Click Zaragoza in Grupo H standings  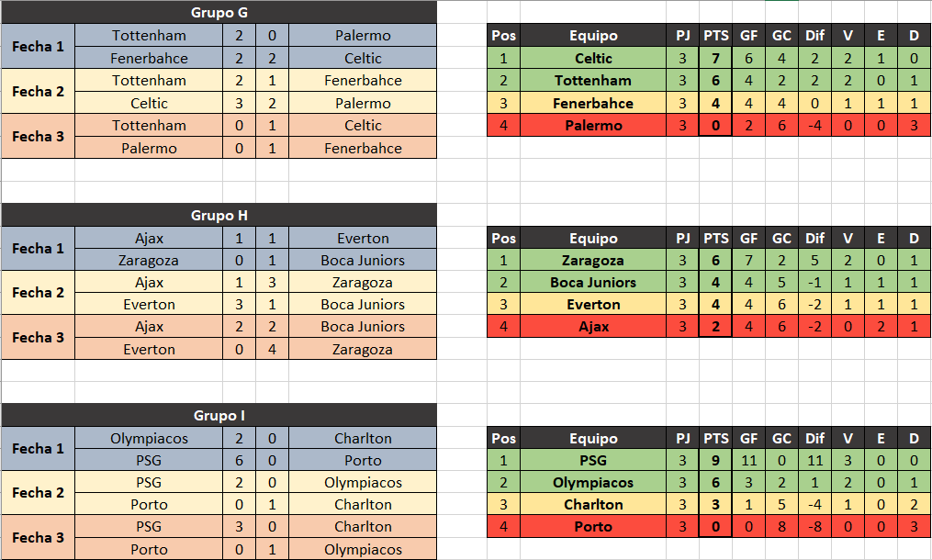click(593, 261)
